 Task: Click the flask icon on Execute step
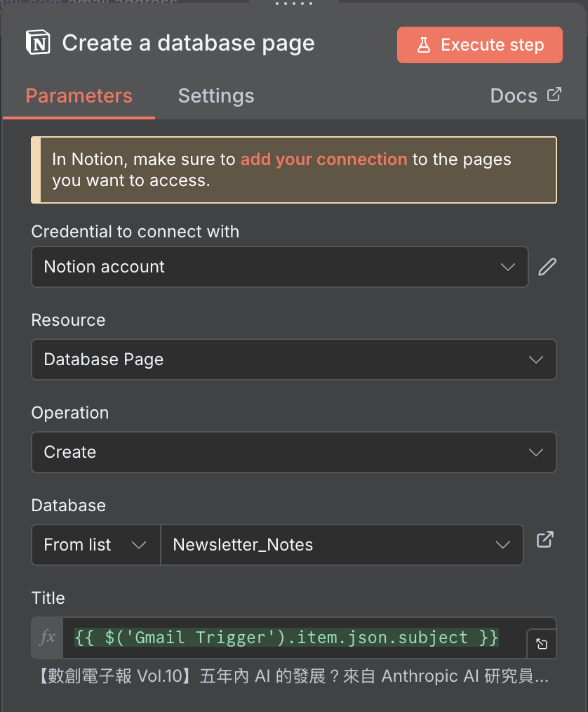[424, 45]
